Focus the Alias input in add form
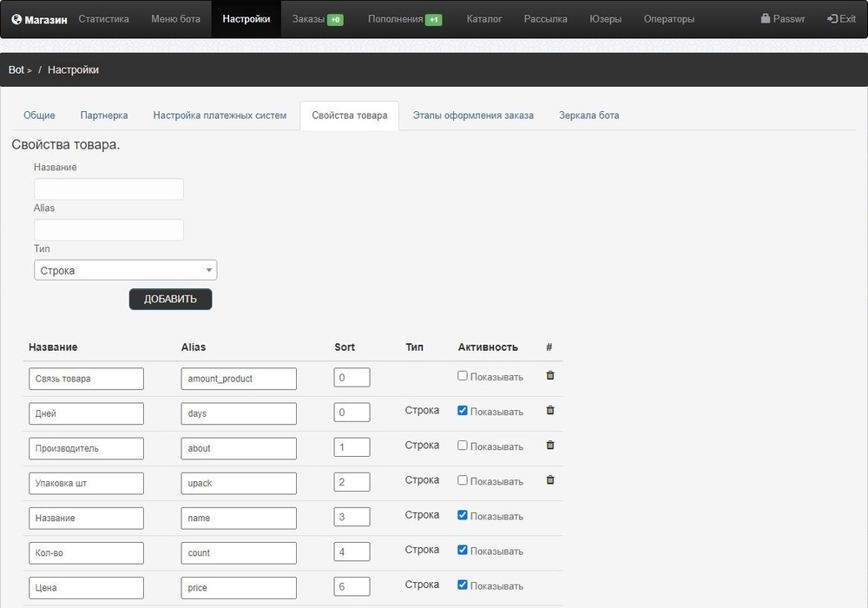This screenshot has width=868, height=608. pyautogui.click(x=109, y=230)
